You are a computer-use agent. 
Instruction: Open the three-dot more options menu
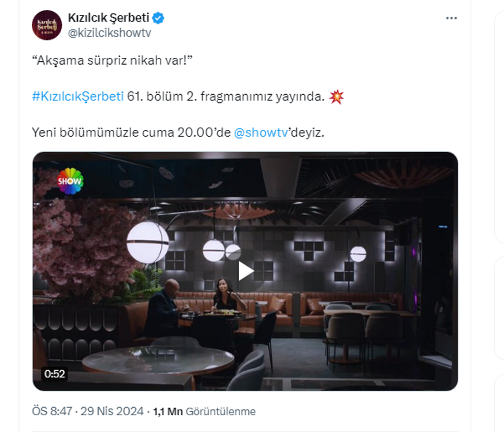[x=451, y=18]
